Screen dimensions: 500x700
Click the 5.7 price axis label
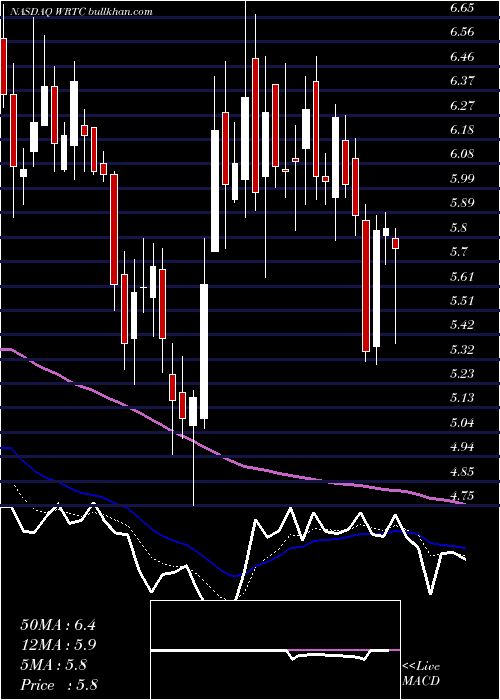point(458,252)
